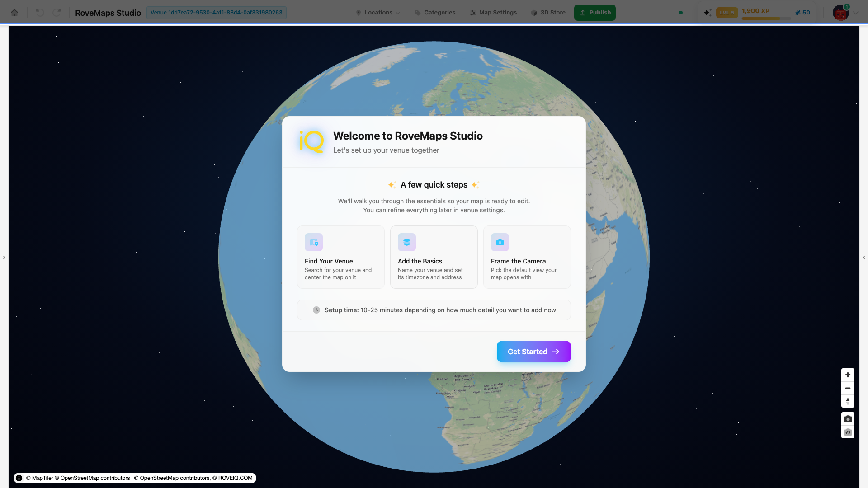868x488 pixels.
Task: Click the "Welcome to RoveMaps Studio" heading
Action: tap(408, 136)
